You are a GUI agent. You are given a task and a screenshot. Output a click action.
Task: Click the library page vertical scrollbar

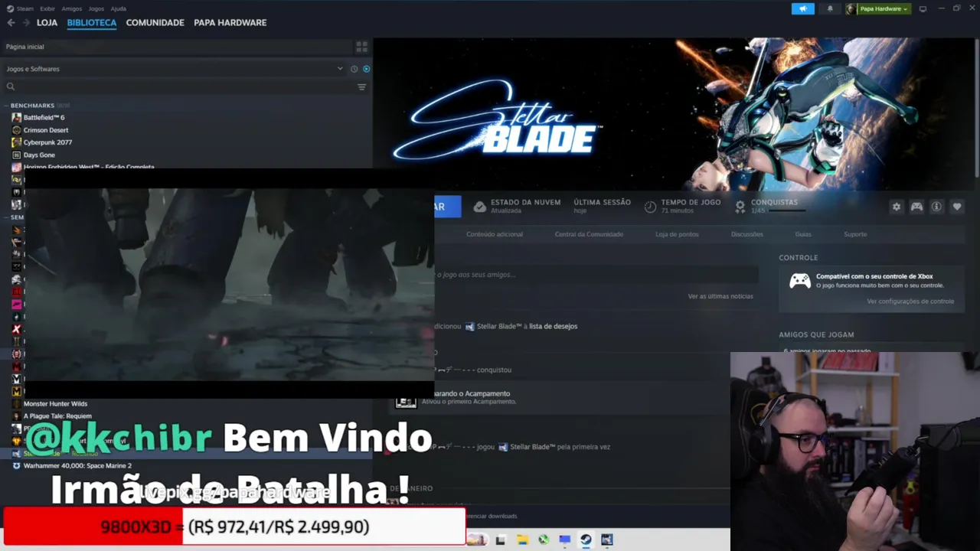(x=976, y=107)
